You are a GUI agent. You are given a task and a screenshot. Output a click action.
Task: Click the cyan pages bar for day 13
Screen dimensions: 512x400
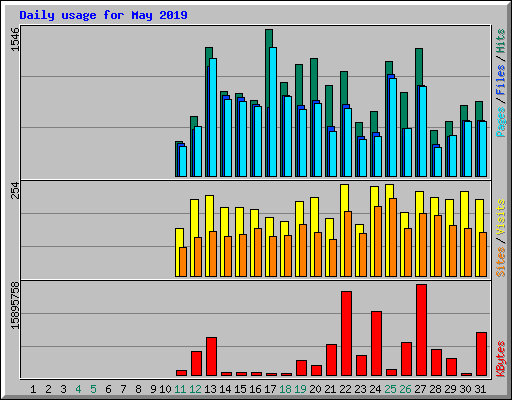click(x=213, y=117)
